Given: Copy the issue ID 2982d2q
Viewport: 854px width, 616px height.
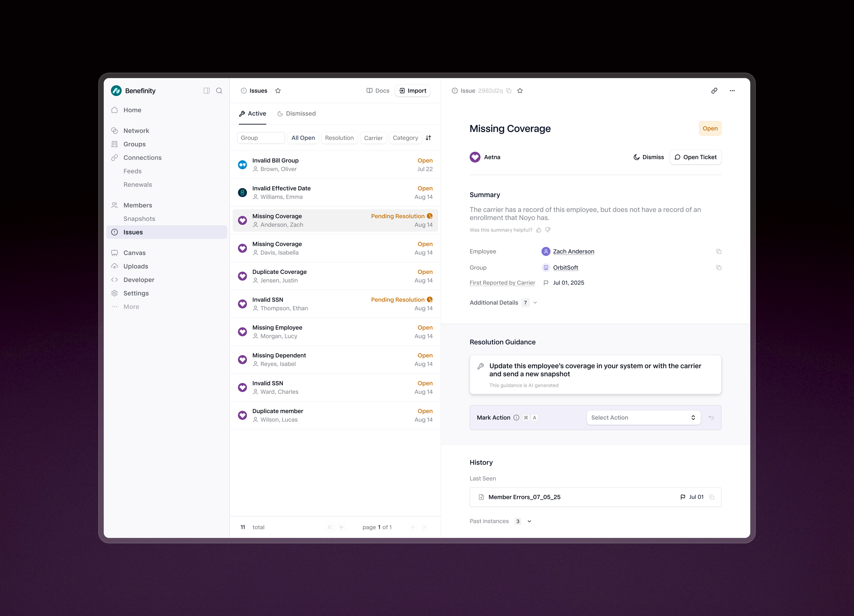Looking at the screenshot, I should pyautogui.click(x=509, y=91).
